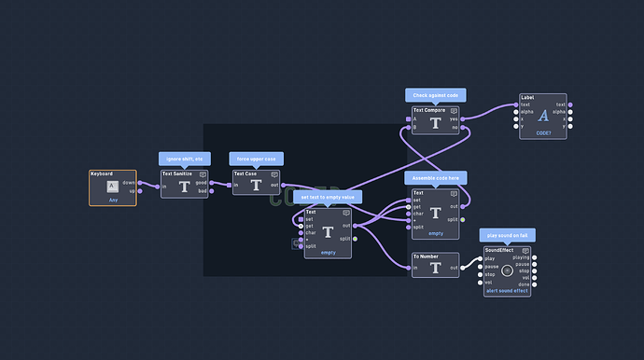The image size is (644, 360).
Task: Click Text Case 'in' input port
Action: [230, 186]
